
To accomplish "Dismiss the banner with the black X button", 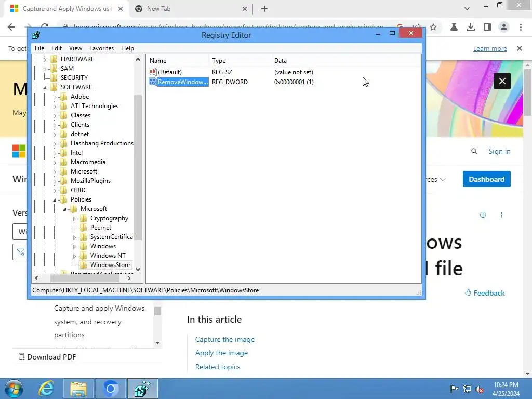I will (x=502, y=81).
